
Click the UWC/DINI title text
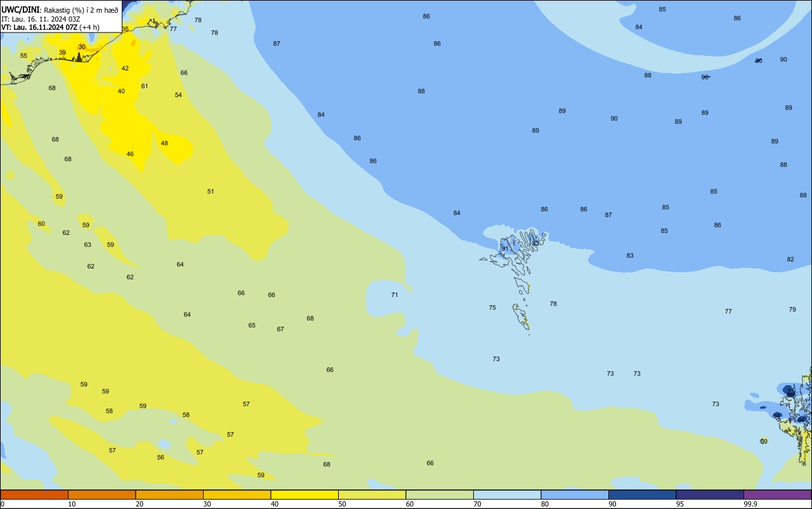[21, 10]
